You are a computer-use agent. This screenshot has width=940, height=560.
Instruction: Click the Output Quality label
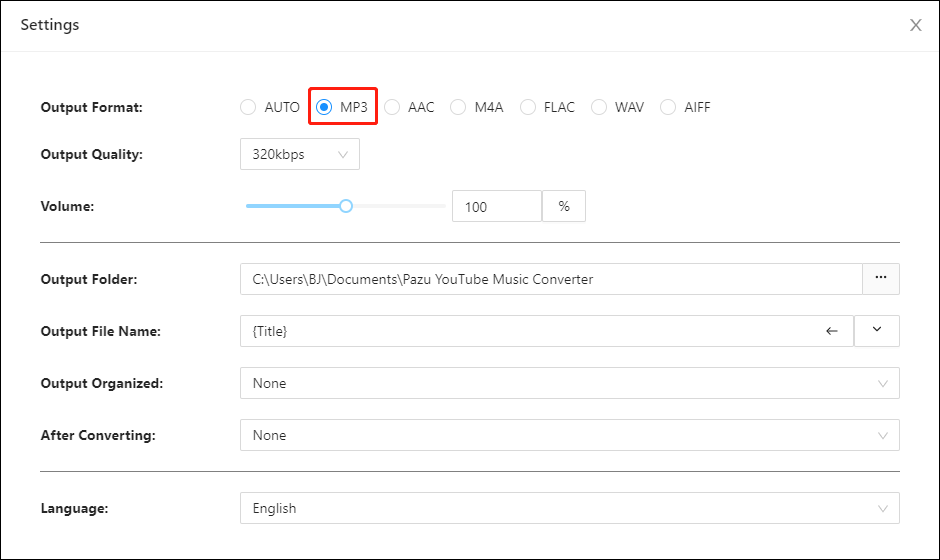pos(92,155)
